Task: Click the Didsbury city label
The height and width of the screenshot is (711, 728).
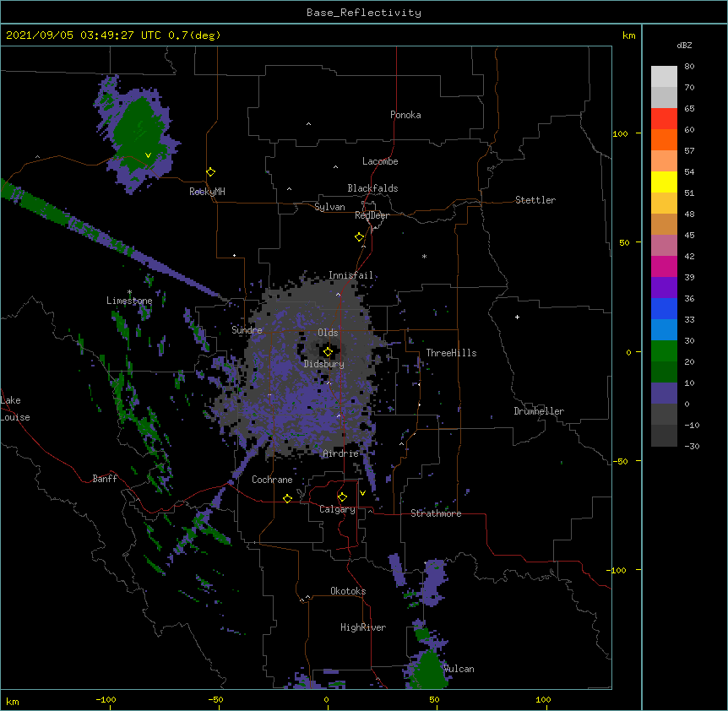Action: click(324, 364)
